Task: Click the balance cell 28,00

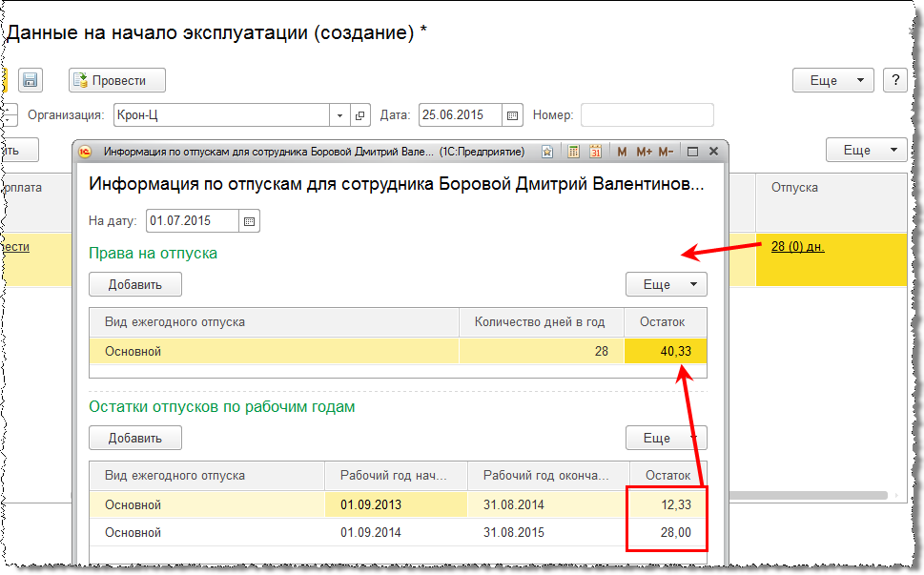Action: click(x=667, y=532)
